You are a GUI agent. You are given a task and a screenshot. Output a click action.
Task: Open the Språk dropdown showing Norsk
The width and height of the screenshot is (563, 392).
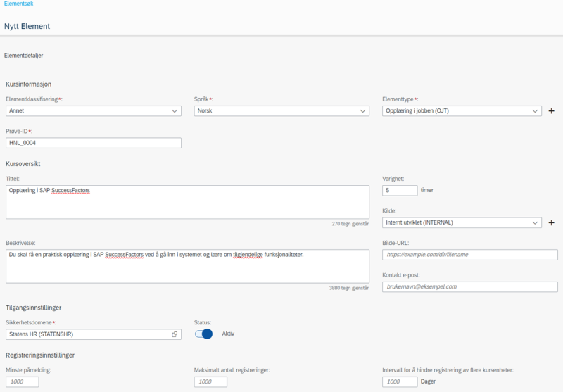(x=281, y=111)
